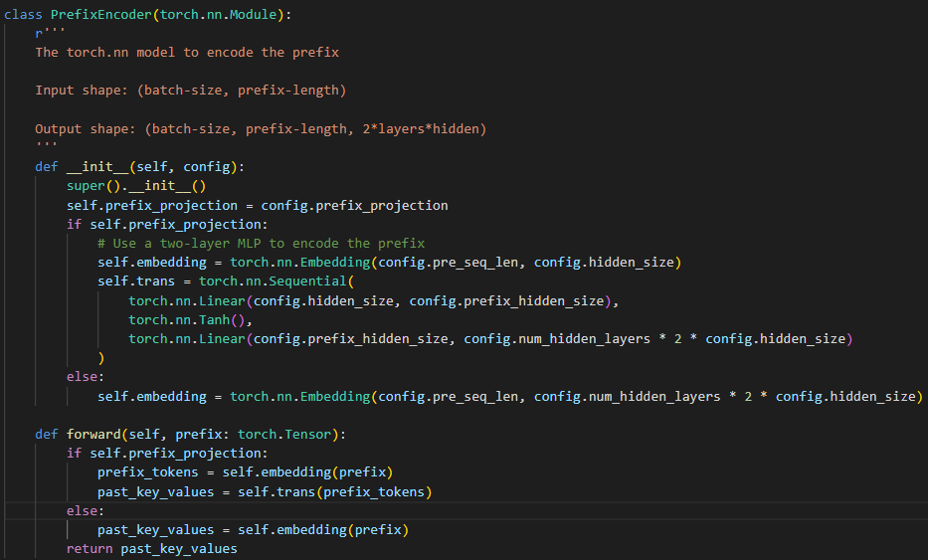Click the 'if self.prefix_projection:' line inside __init__
The image size is (928, 560).
pos(167,225)
